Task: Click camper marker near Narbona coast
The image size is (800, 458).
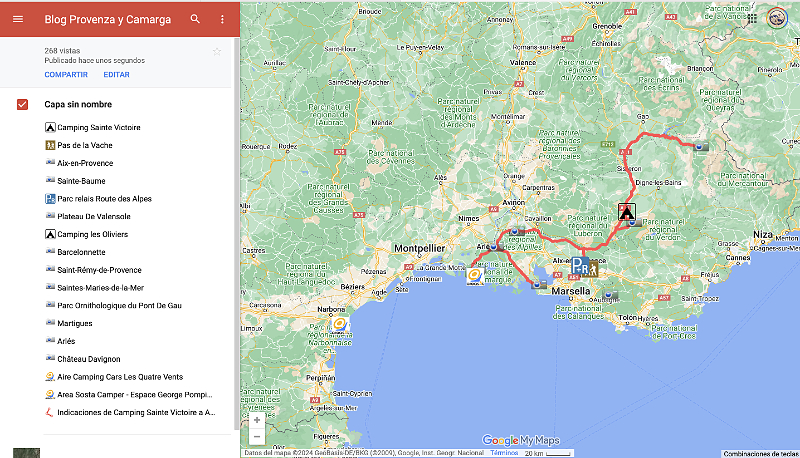Action: pyautogui.click(x=340, y=325)
